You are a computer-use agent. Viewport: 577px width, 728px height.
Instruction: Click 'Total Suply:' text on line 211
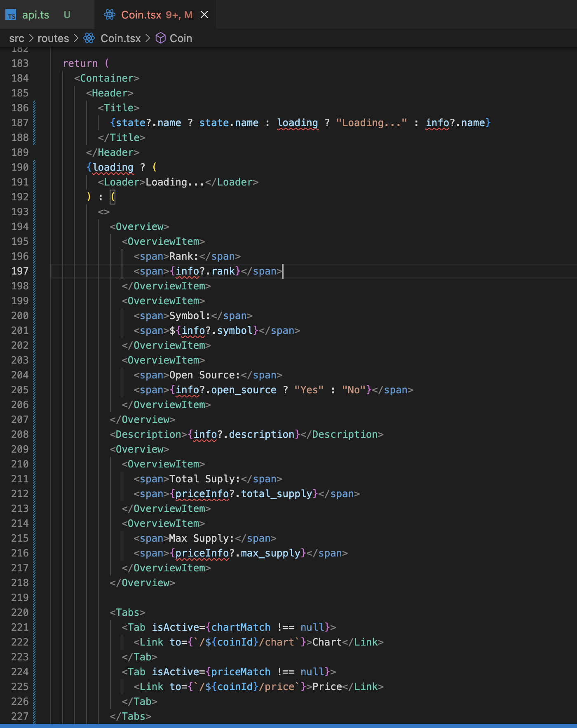click(205, 479)
